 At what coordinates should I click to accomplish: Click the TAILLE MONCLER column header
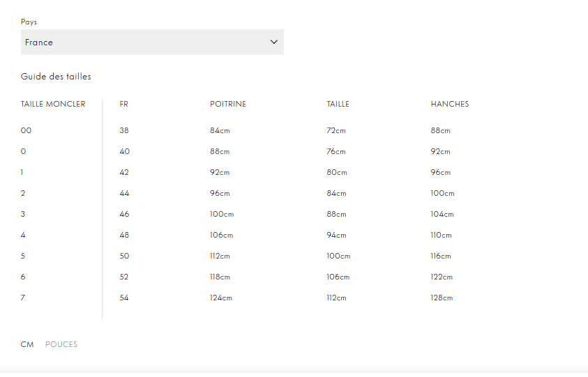[53, 104]
